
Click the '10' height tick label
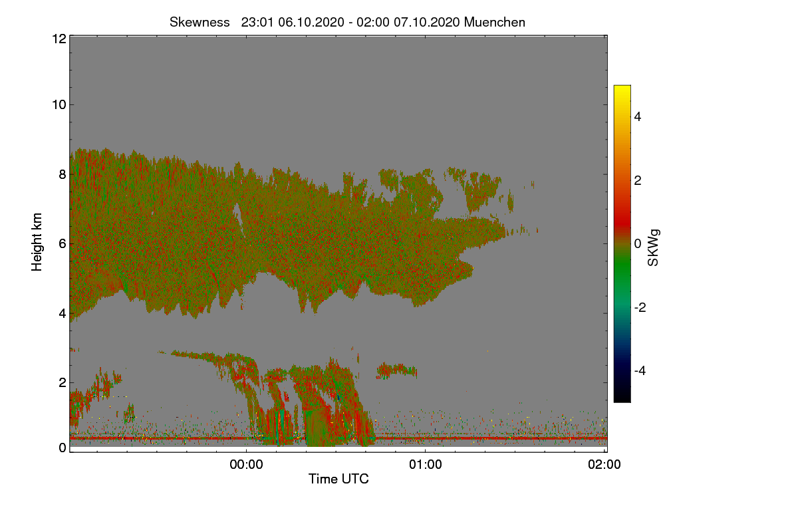59,104
